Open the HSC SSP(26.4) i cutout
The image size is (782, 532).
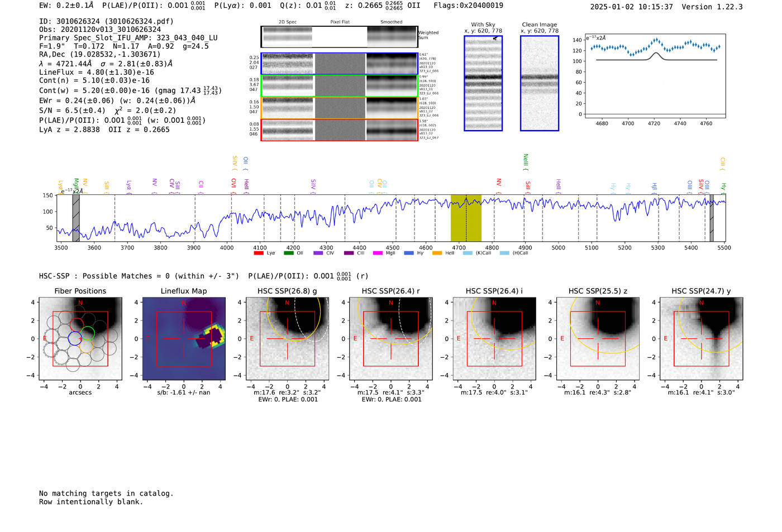[x=494, y=338]
